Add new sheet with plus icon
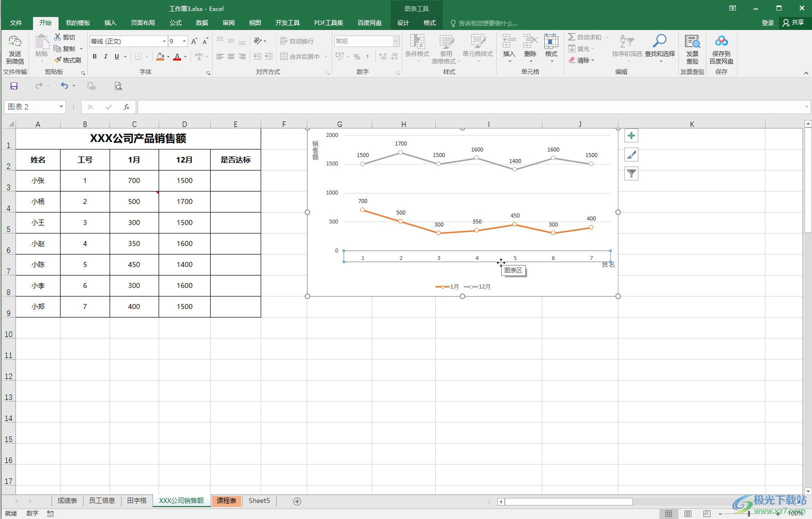 [297, 501]
